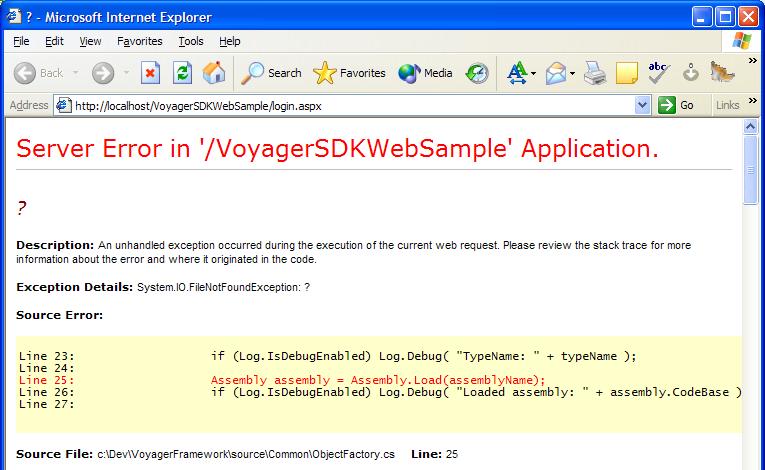Open the History panel icon

click(478, 73)
